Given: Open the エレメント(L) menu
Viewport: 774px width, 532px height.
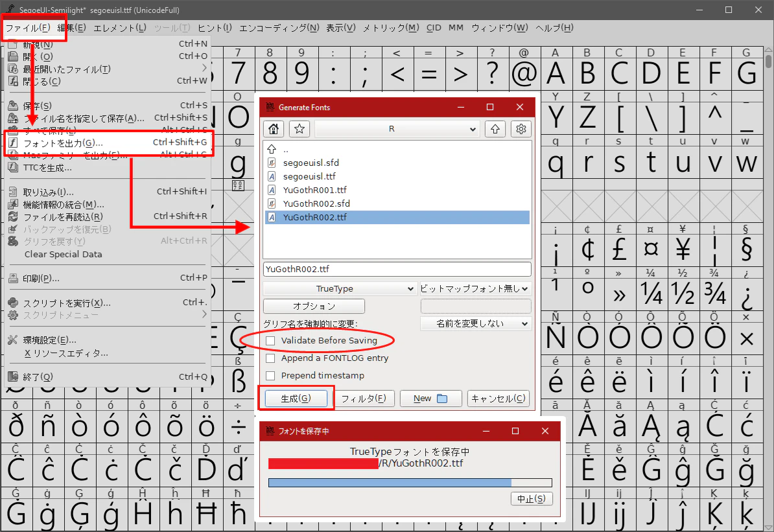Looking at the screenshot, I should [x=120, y=28].
